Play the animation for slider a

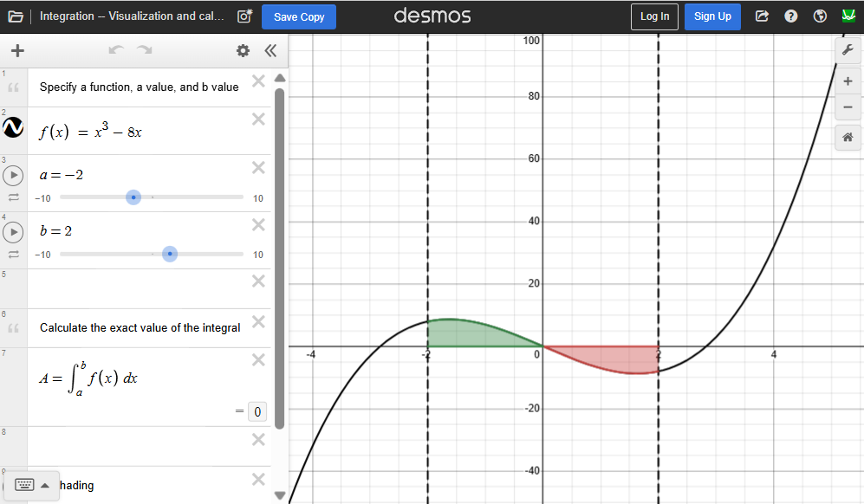pyautogui.click(x=13, y=176)
